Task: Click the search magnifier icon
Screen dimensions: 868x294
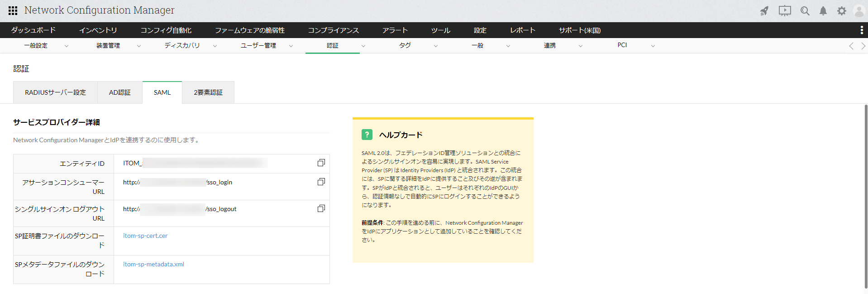Action: pos(805,11)
